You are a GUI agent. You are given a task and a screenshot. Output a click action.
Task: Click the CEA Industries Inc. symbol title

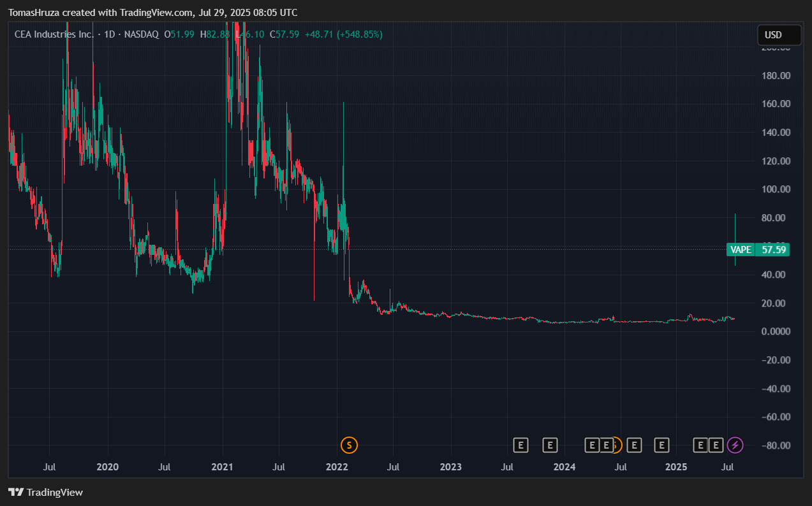[x=54, y=34]
